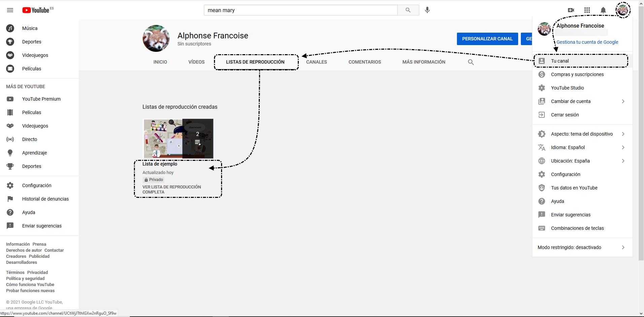This screenshot has height=317, width=644.
Task: Click Películas under MÁS DE YOUTUBE
Action: click(x=32, y=112)
